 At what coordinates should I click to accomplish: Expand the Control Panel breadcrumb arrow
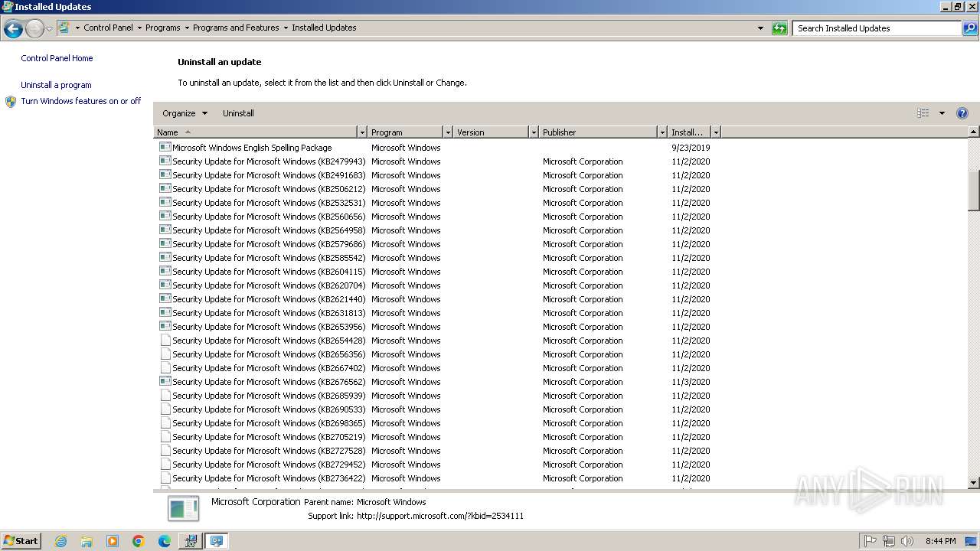(x=139, y=28)
